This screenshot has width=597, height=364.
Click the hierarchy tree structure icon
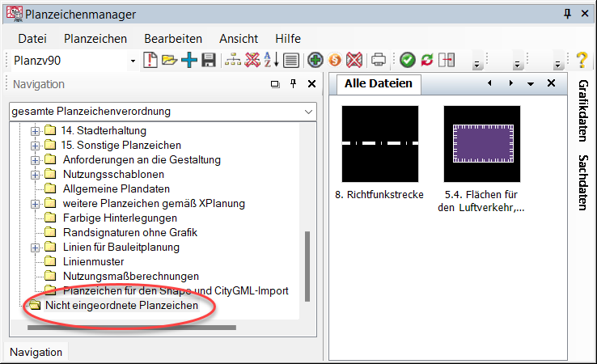[233, 60]
